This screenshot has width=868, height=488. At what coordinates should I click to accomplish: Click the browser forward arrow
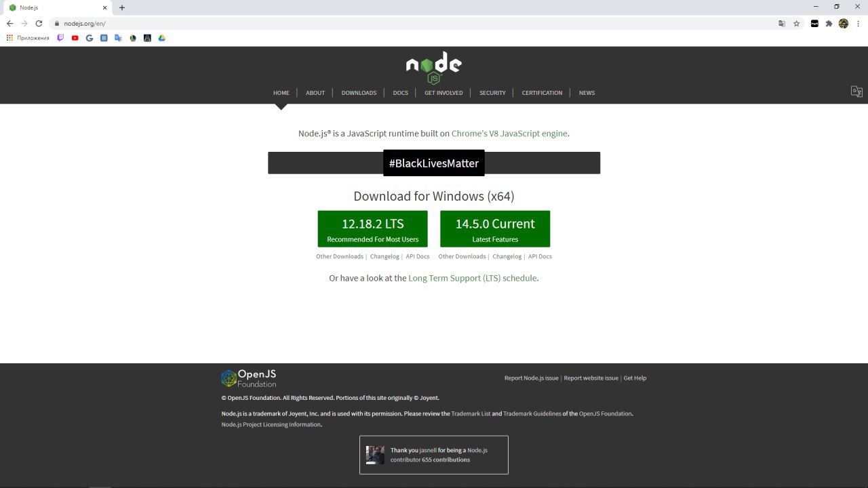click(x=24, y=23)
